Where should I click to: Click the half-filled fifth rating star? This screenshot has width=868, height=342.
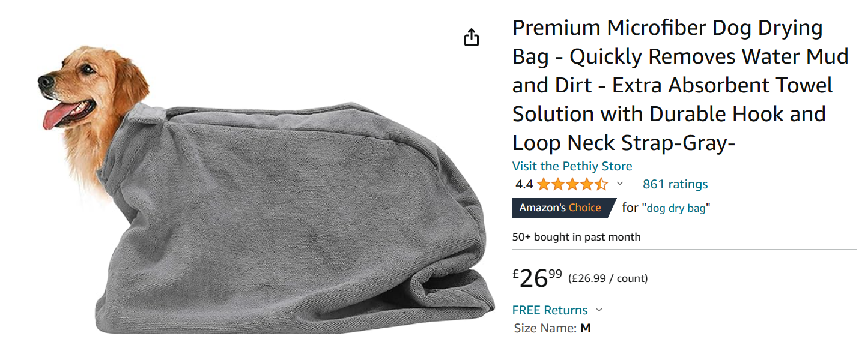coord(601,184)
